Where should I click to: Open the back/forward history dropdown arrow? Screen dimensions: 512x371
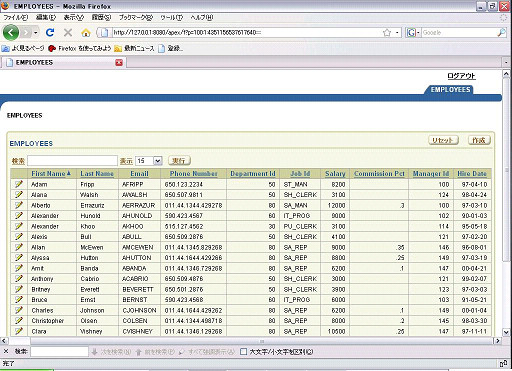click(x=35, y=33)
